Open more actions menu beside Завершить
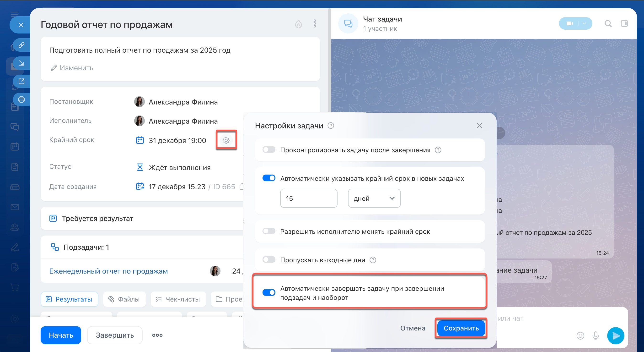Screen dimensions: 644x352 pyautogui.click(x=157, y=335)
